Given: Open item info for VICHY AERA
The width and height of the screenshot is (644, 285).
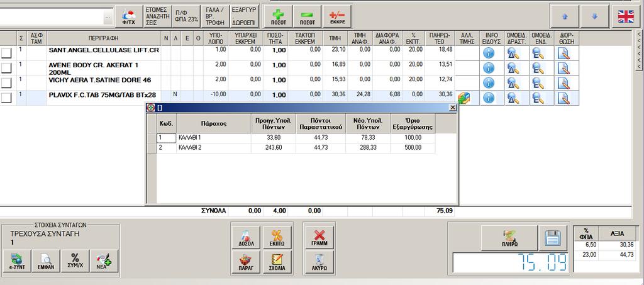Looking at the screenshot, I should (488, 83).
